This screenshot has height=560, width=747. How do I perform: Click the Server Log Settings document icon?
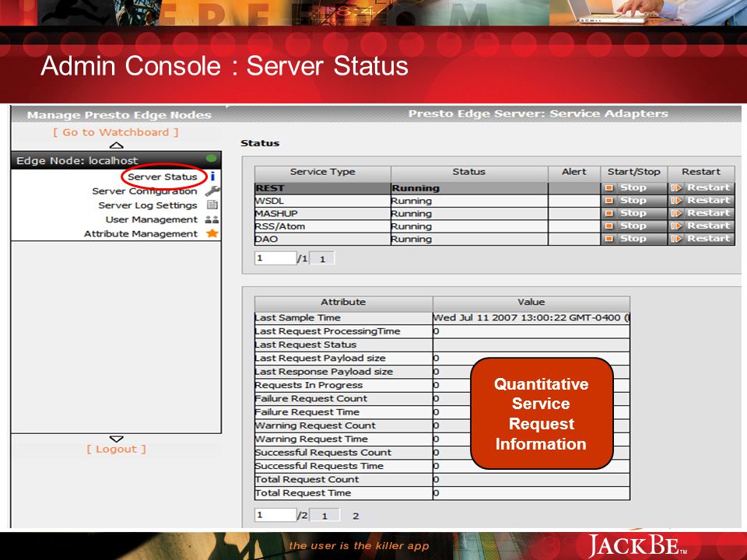coord(212,205)
